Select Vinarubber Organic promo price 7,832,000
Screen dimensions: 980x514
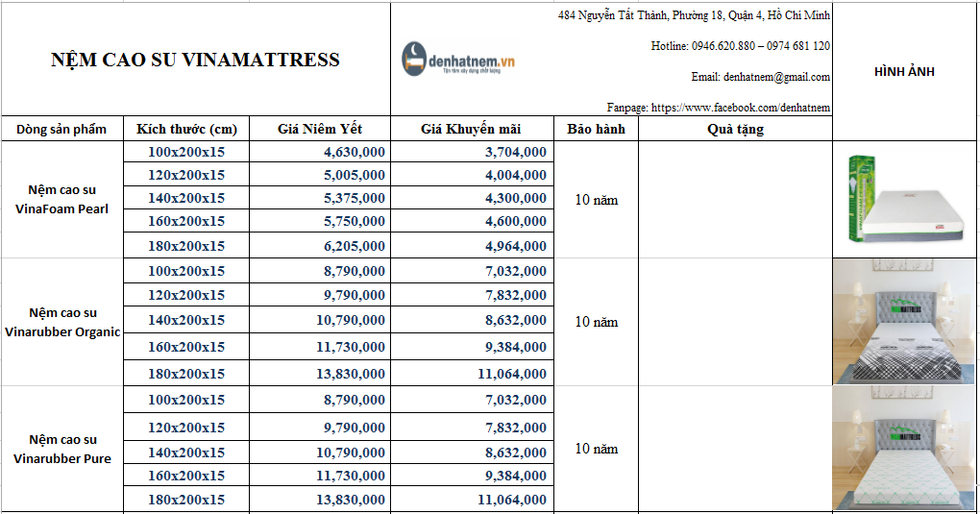pos(472,295)
